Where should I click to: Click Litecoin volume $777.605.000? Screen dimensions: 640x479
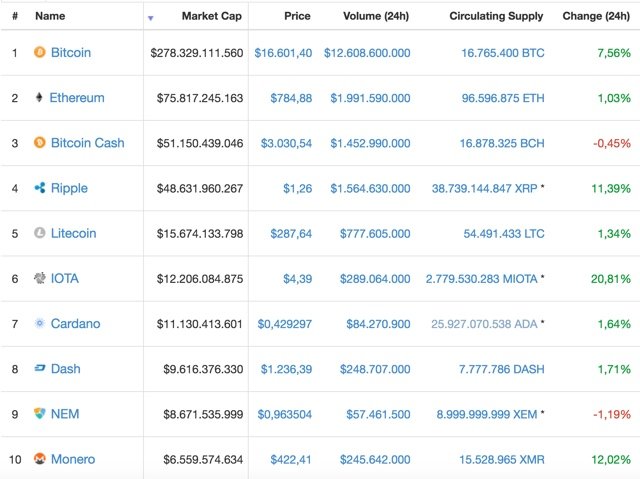click(375, 234)
